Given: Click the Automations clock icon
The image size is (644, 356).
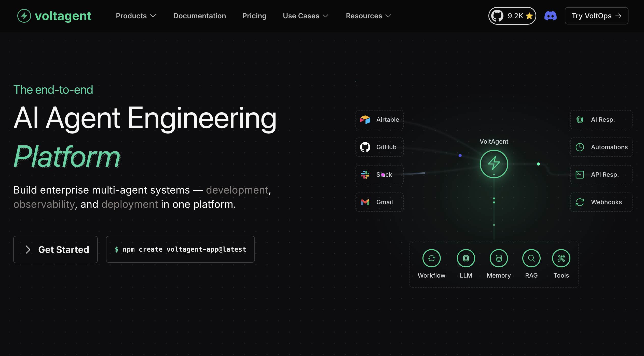Looking at the screenshot, I should coord(580,147).
